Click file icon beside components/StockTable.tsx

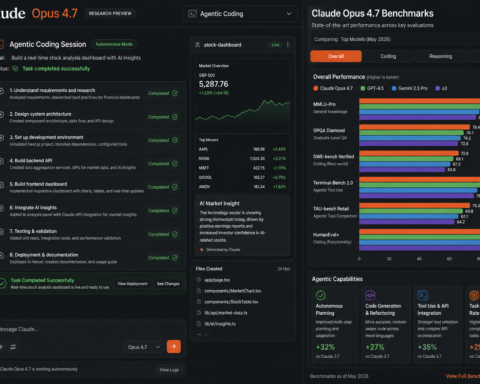[x=199, y=302]
